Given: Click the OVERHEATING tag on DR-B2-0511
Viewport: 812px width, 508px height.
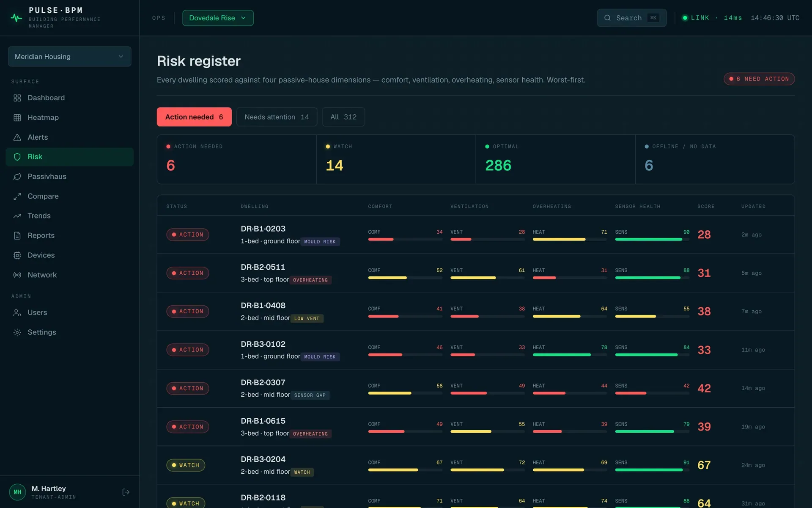Looking at the screenshot, I should [x=310, y=280].
